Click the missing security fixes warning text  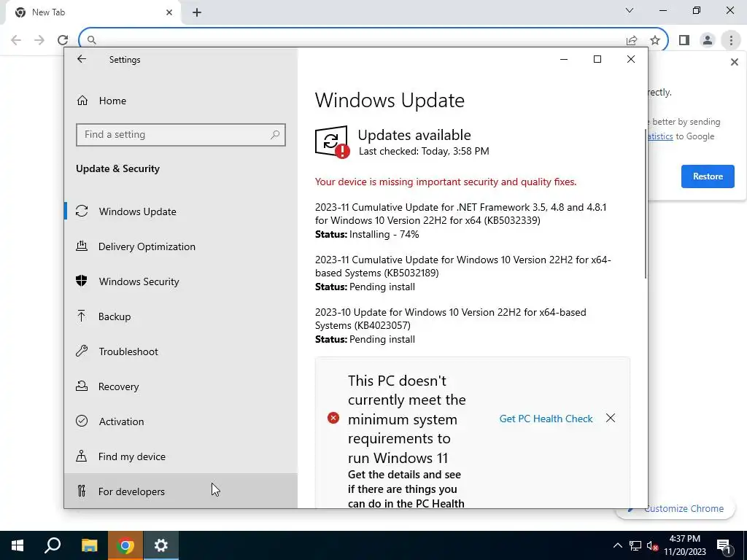click(x=446, y=182)
